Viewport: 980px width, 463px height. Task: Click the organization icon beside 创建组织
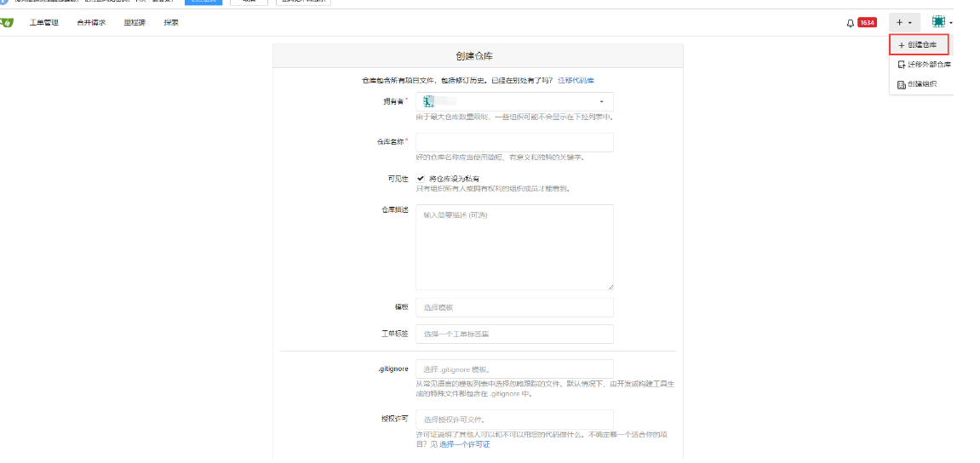[x=902, y=85]
